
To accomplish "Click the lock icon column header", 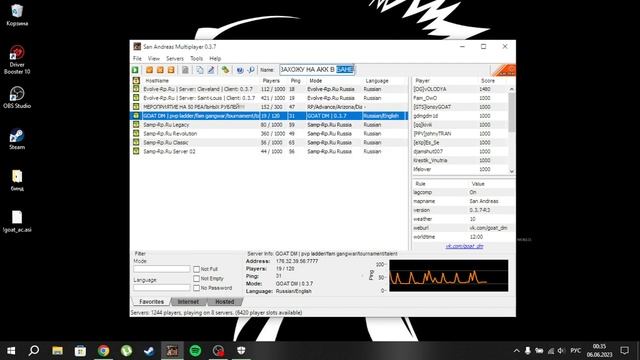I will pos(136,80).
